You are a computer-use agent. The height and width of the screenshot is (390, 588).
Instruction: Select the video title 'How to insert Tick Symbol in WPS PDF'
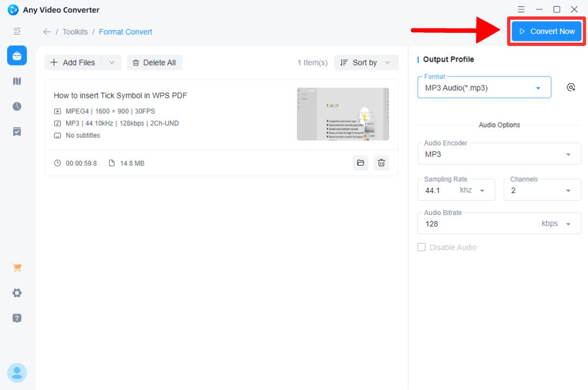[x=120, y=95]
